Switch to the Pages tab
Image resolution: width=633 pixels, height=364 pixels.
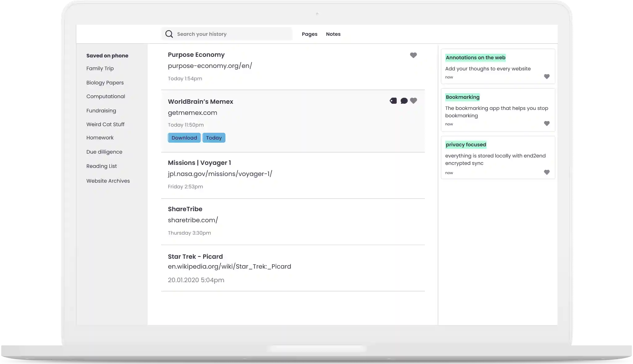point(309,34)
